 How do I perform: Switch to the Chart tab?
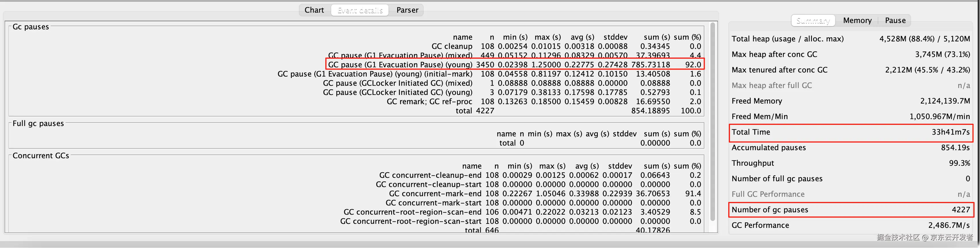pyautogui.click(x=314, y=10)
